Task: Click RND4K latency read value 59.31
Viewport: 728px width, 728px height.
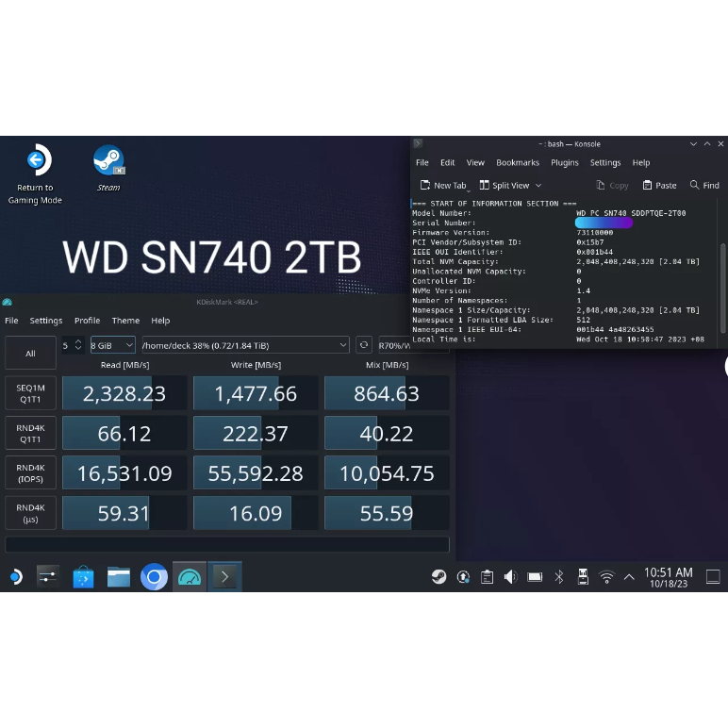Action: [x=124, y=513]
